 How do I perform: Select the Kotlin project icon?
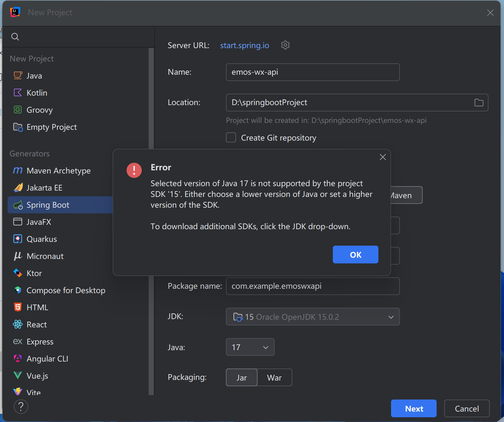[x=18, y=92]
